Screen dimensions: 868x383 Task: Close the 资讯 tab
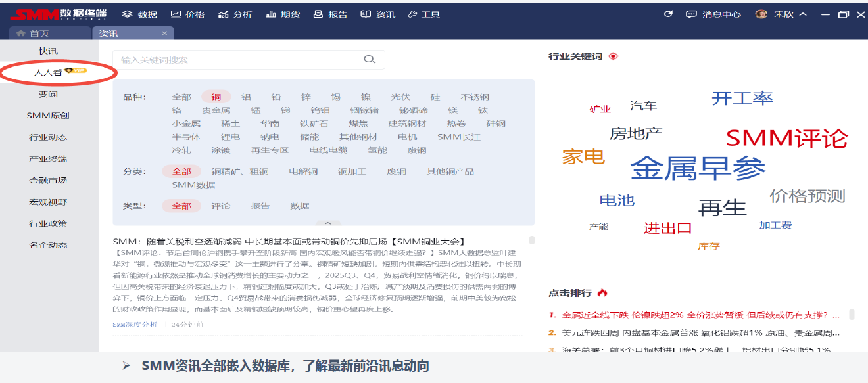[164, 33]
